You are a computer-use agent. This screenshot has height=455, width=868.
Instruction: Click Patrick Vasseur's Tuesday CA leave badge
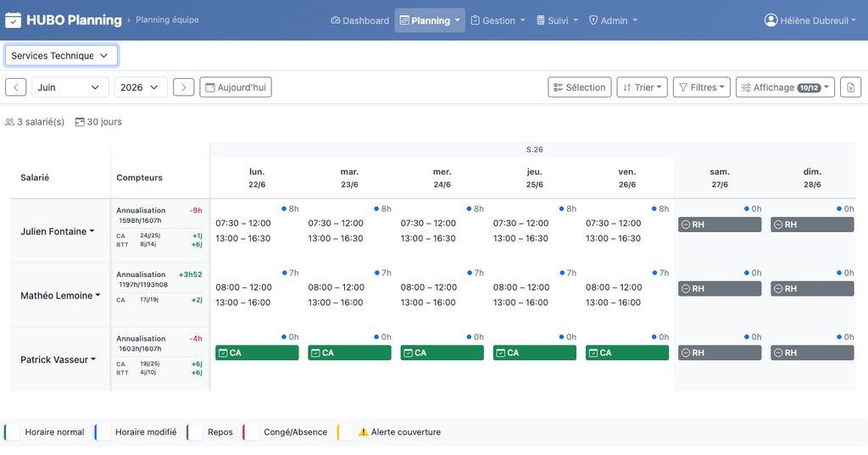click(x=349, y=352)
